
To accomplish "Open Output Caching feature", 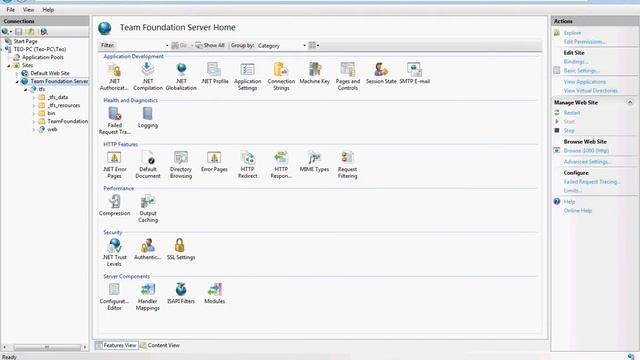I will 148,209.
